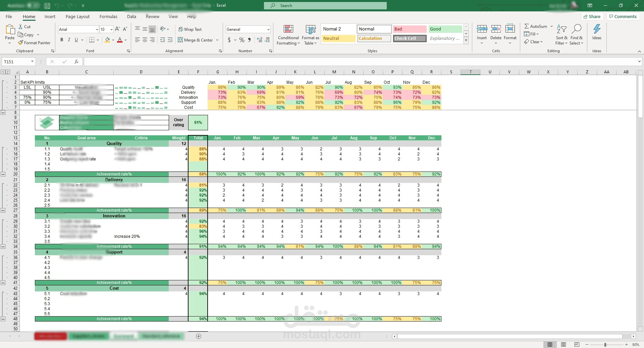
Task: Open the Formulas ribbon tab
Action: (x=108, y=16)
